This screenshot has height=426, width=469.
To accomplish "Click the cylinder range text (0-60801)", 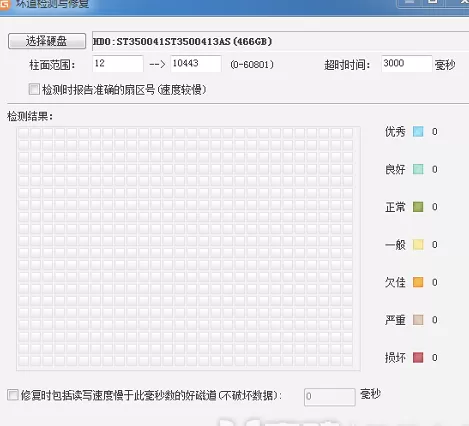I will 252,64.
